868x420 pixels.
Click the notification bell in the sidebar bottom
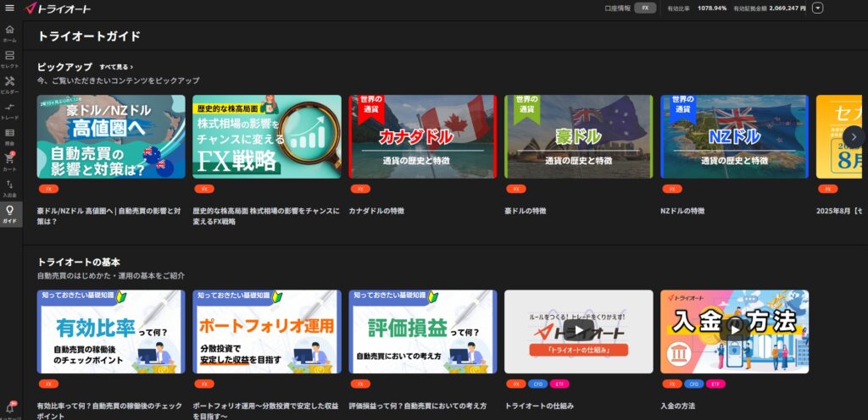tap(9, 407)
